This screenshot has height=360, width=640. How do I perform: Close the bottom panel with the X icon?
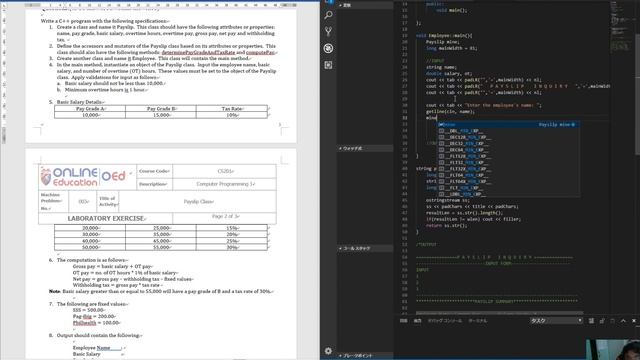[634, 321]
